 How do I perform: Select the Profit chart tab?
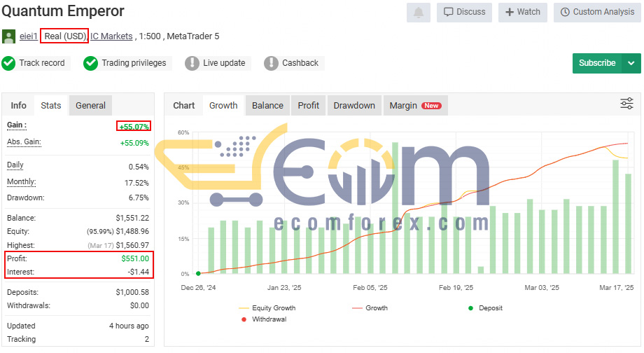tap(309, 106)
